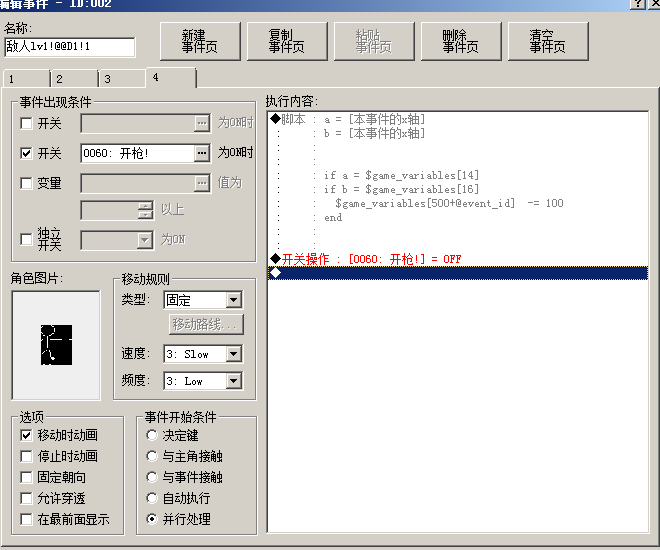
Task: Uncheck the second 开关 condition checkbox
Action: 26,153
